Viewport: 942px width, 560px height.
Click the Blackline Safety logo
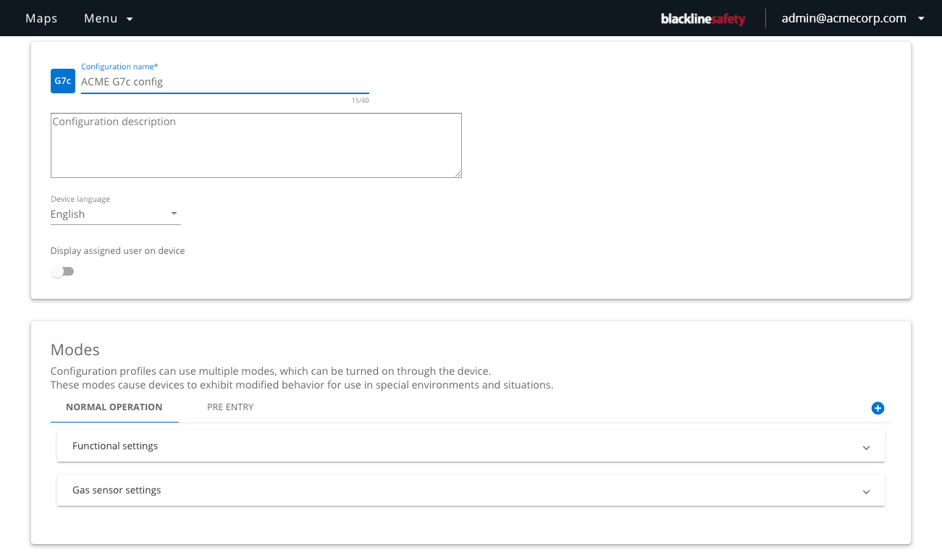(703, 19)
